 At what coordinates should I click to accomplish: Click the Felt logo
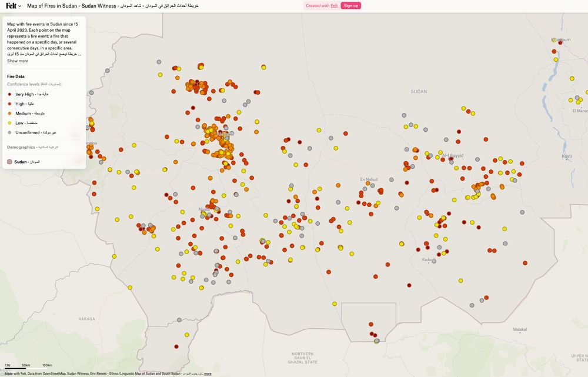(11, 6)
